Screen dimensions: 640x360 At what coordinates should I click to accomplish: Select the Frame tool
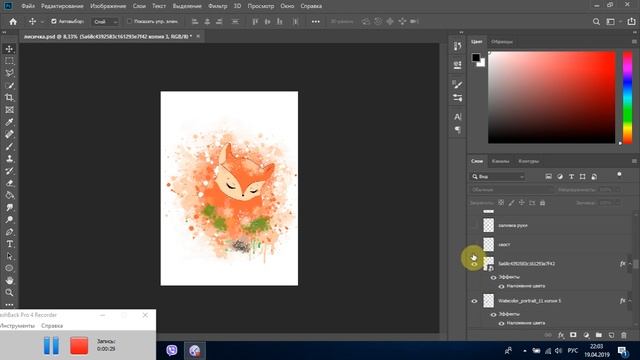pyautogui.click(x=9, y=110)
